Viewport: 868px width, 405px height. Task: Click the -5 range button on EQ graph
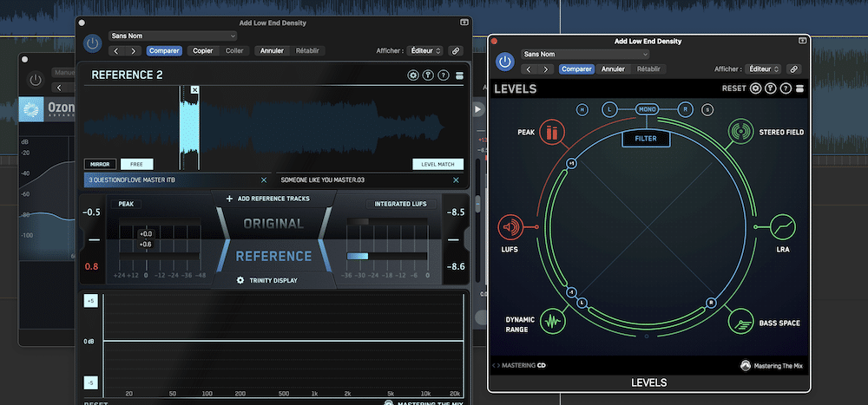(91, 382)
